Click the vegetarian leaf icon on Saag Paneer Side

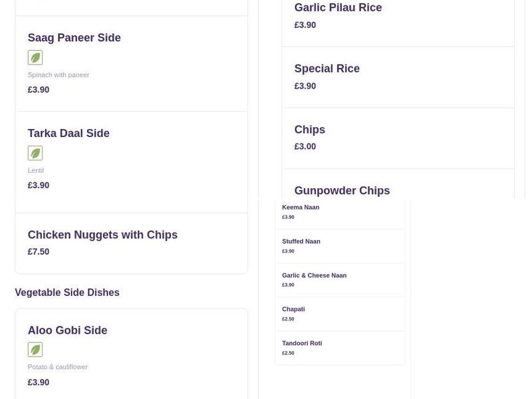coord(35,57)
